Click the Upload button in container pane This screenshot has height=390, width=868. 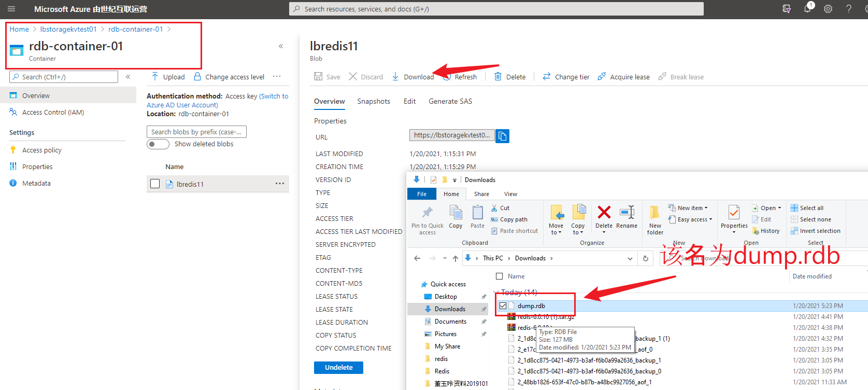point(168,77)
